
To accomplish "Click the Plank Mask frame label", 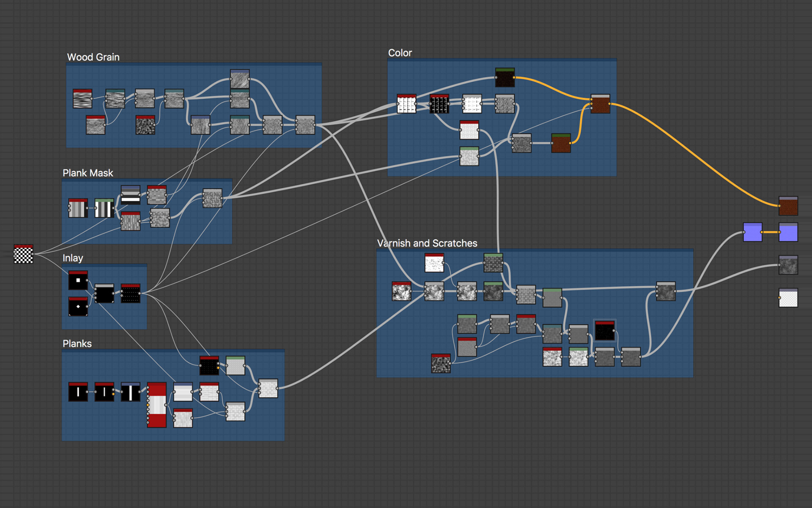I will (88, 173).
